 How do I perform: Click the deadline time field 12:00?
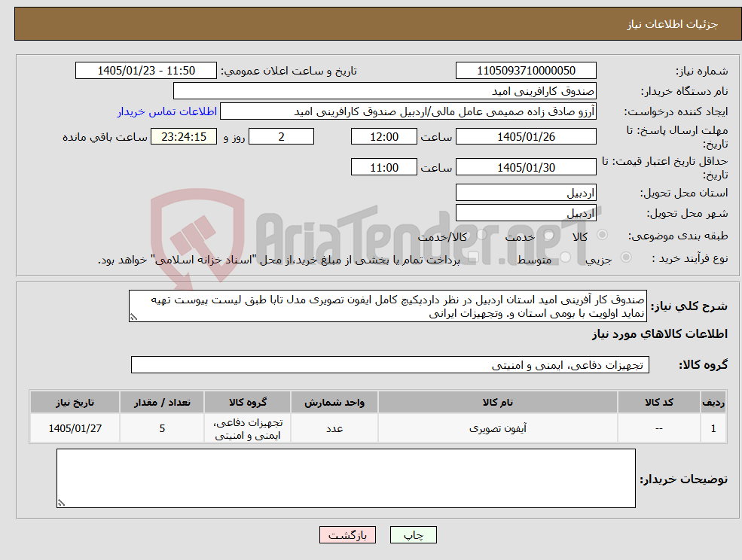(x=383, y=137)
